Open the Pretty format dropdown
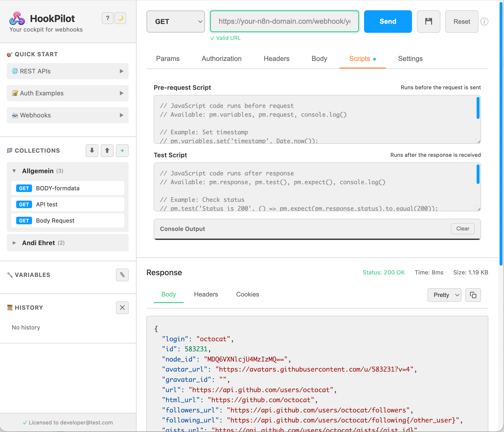Viewport: 504px width, 432px height. pyautogui.click(x=444, y=295)
